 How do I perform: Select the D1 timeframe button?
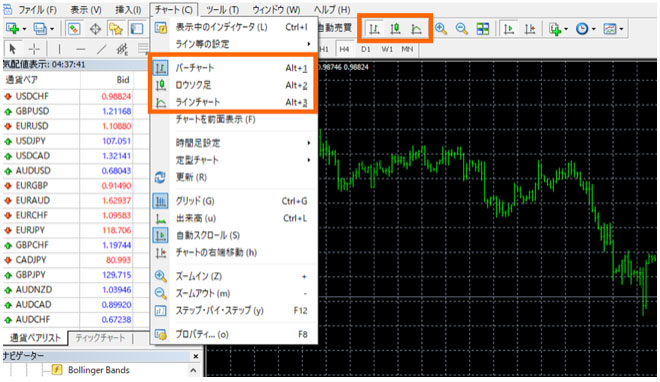coord(365,49)
